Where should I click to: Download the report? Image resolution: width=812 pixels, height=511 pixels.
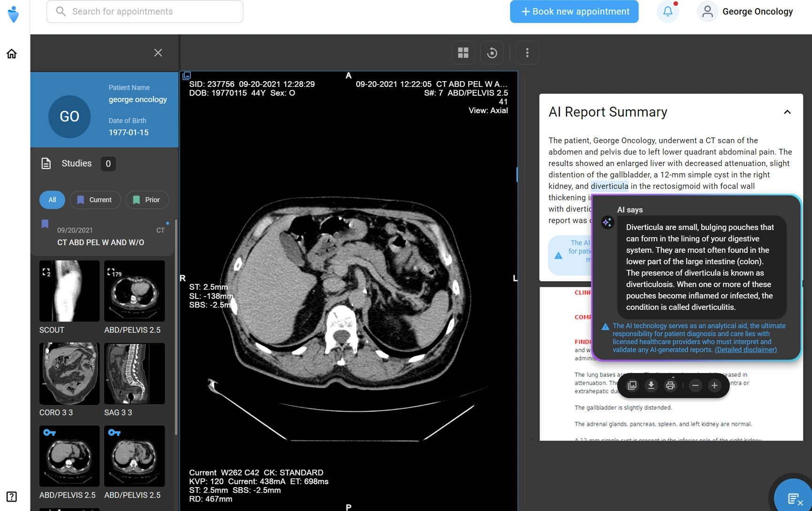click(x=651, y=385)
